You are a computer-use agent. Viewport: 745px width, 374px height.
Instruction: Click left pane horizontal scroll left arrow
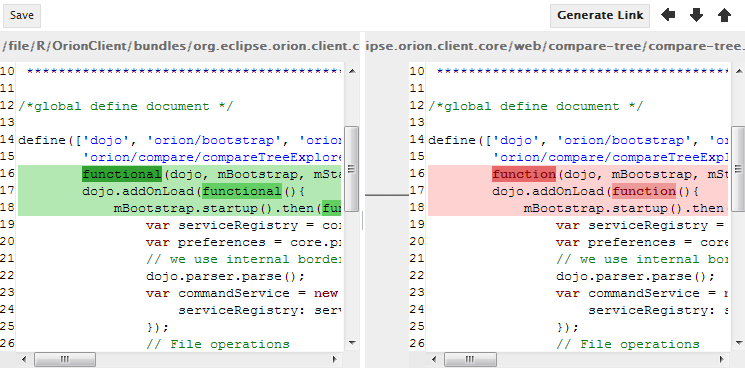coord(25,360)
